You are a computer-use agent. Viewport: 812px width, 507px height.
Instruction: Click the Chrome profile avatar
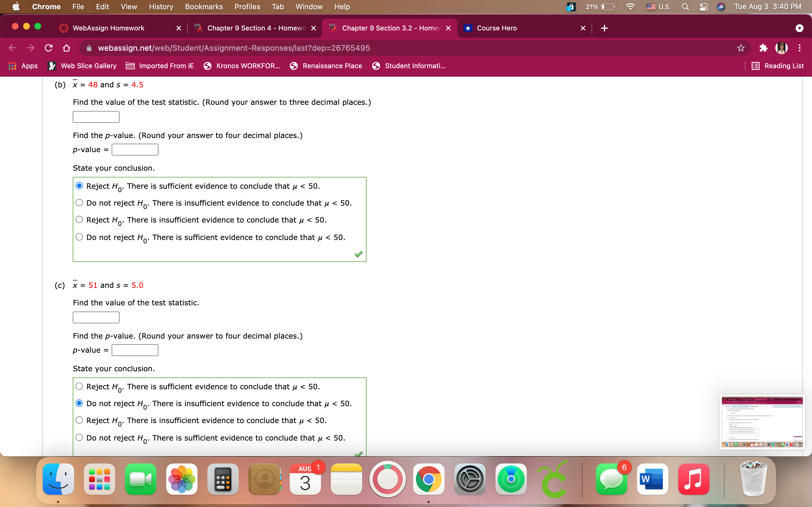pos(782,48)
